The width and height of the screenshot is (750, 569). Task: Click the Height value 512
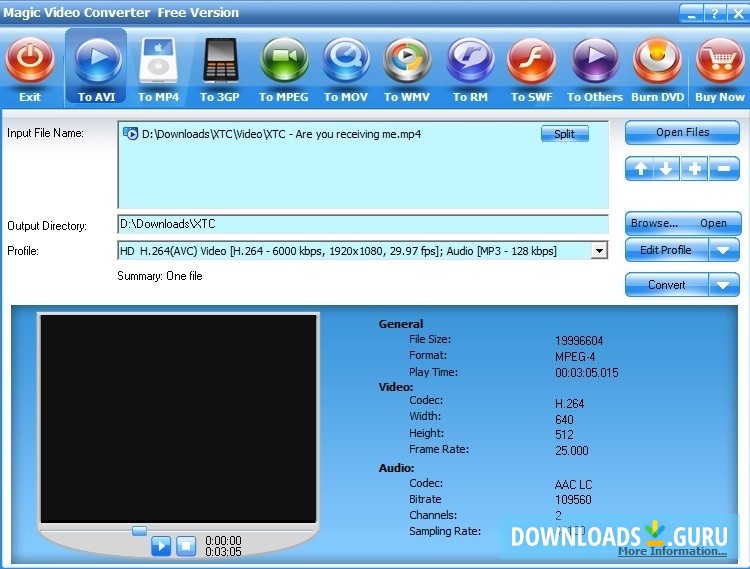coord(564,435)
